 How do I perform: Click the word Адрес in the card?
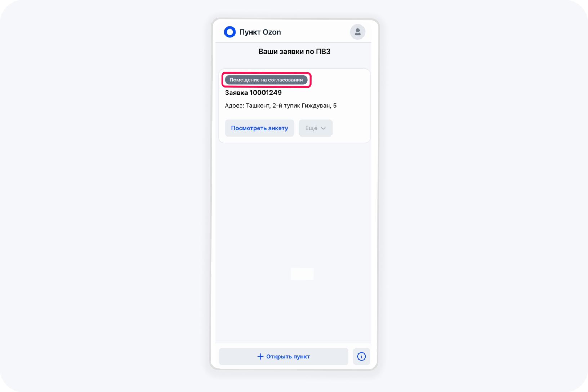pos(233,106)
